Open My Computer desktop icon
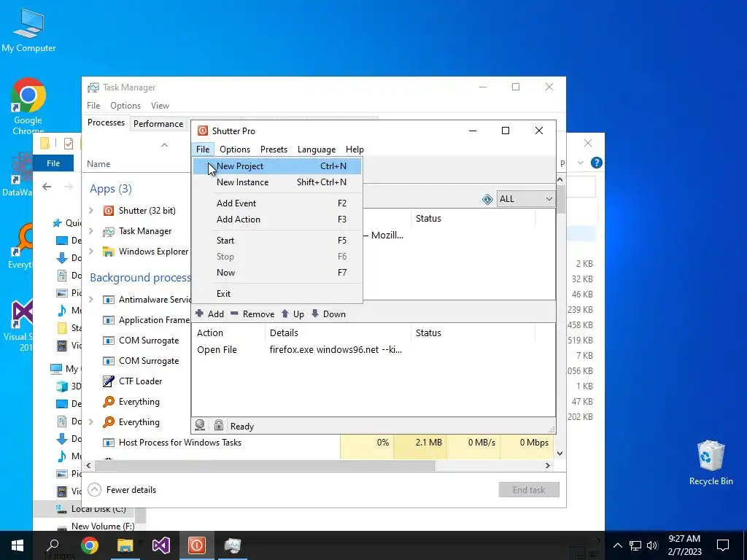Image resolution: width=747 pixels, height=560 pixels. tap(28, 29)
